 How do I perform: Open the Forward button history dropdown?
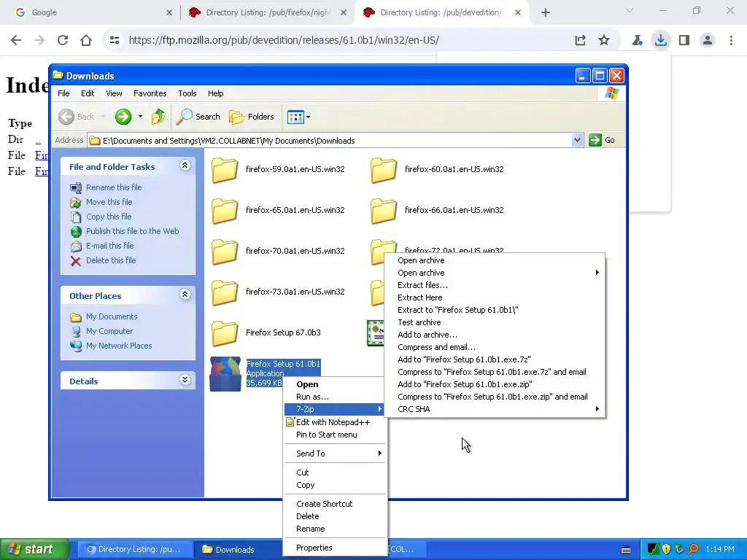(140, 117)
